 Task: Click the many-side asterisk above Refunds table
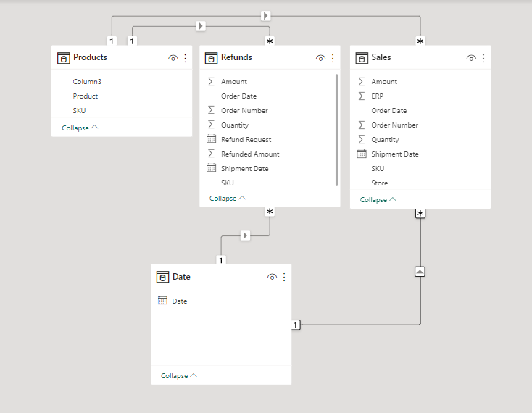point(270,41)
